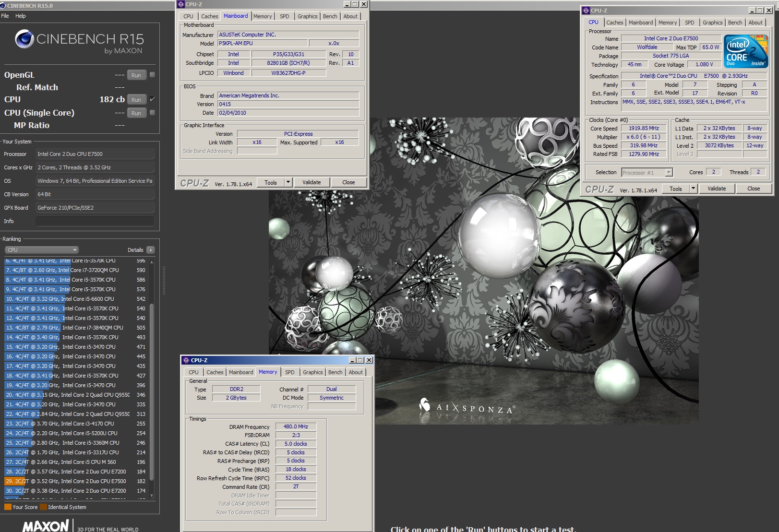Click Model value P5KPL-AM EPU
This screenshot has width=779, height=532.
(263, 43)
